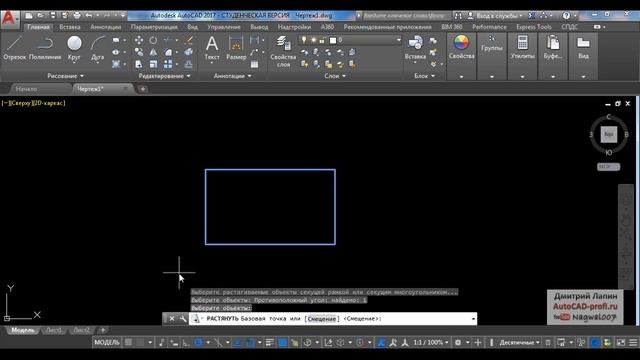Toggle grid display in status bar
Viewport: 640px width, 360px height.
point(128,342)
